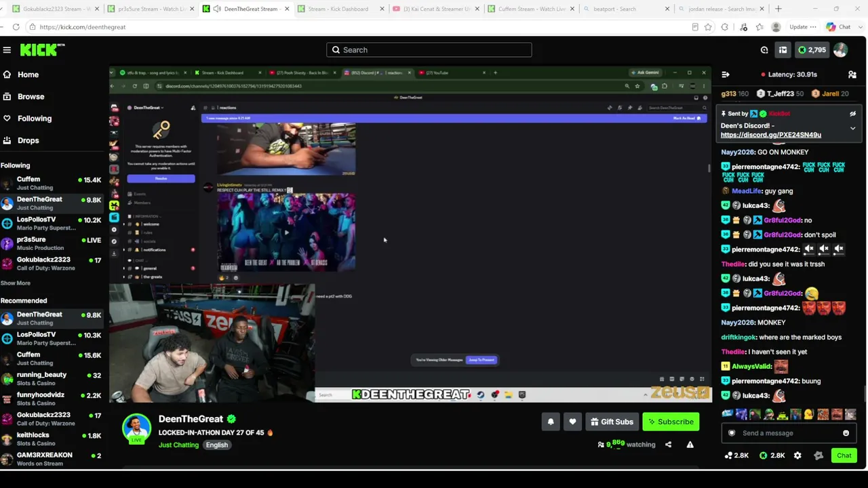Open running_beauty in Recommended channels
This screenshot has height=488, width=868.
pyautogui.click(x=52, y=379)
